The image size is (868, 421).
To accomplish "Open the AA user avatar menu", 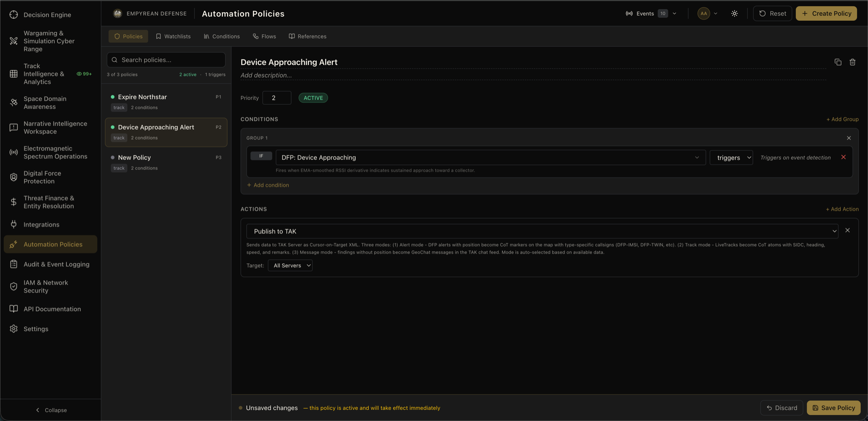I will click(x=704, y=14).
